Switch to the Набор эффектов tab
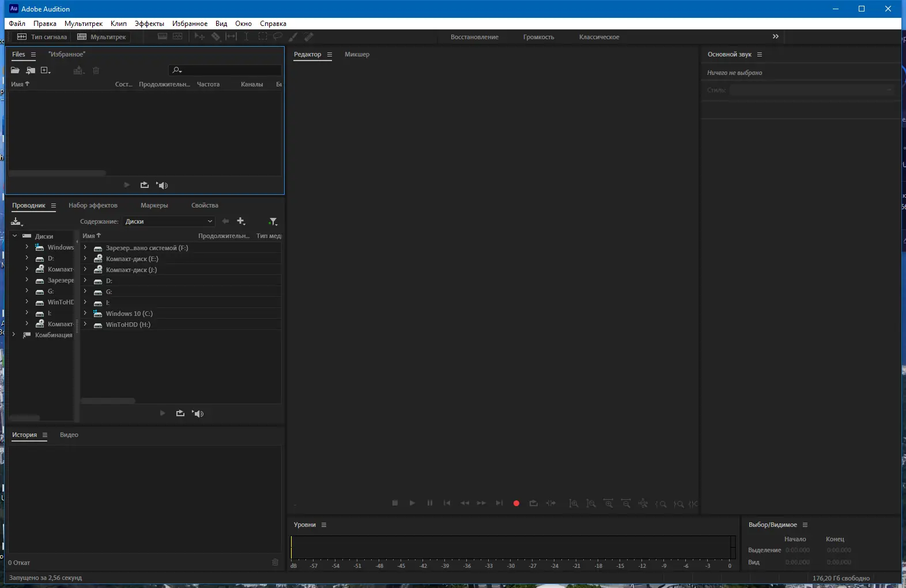 tap(93, 205)
